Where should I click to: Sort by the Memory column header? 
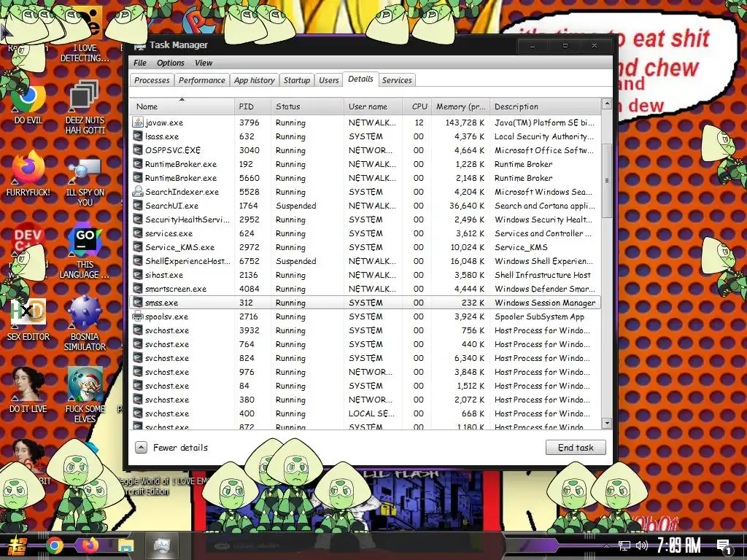click(x=460, y=106)
